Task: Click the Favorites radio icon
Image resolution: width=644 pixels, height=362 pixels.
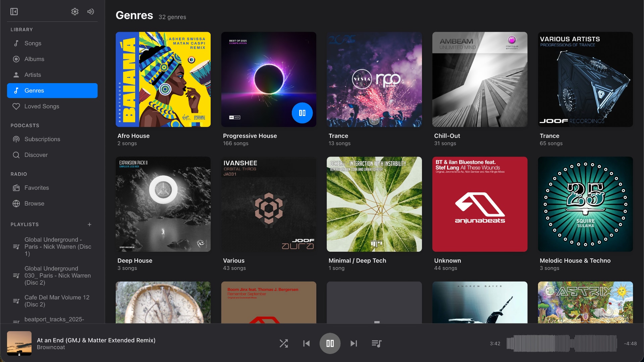Action: (x=16, y=188)
